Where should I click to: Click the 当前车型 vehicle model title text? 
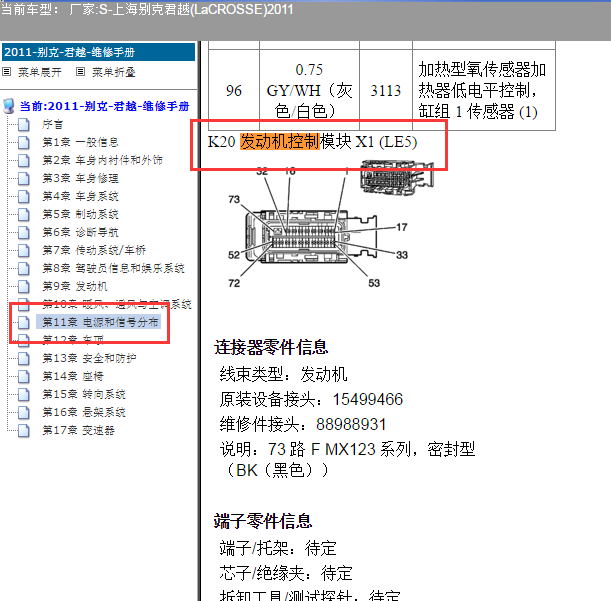tap(147, 9)
